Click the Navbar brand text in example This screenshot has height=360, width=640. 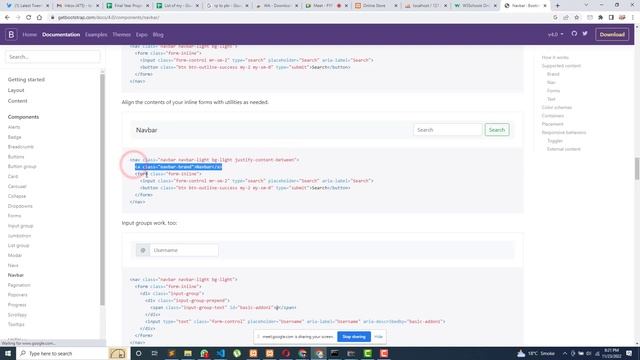pos(147,130)
